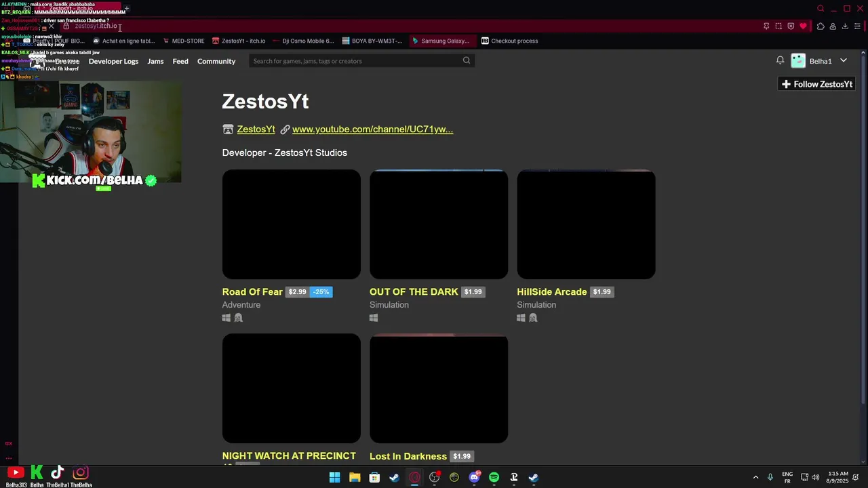Open the ad blocker shield icon
The height and width of the screenshot is (488, 868).
[x=791, y=26]
